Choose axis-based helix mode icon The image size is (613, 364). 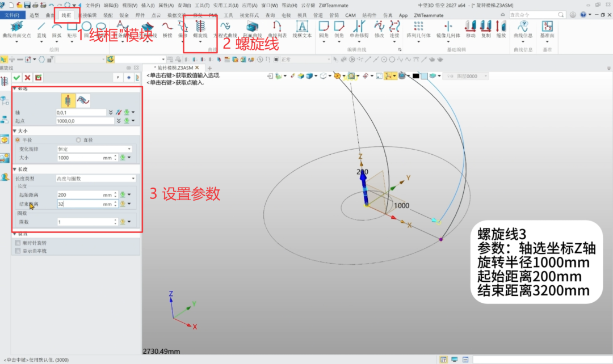coord(68,100)
